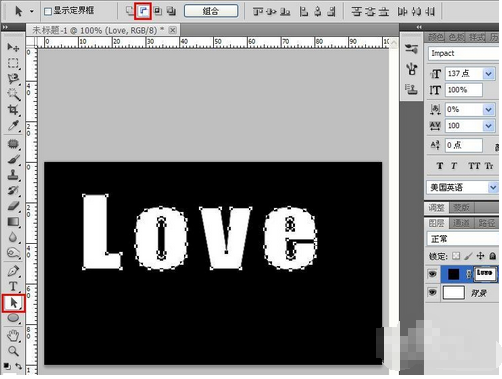
Task: Toggle lock all padlock icon
Action: [x=493, y=256]
